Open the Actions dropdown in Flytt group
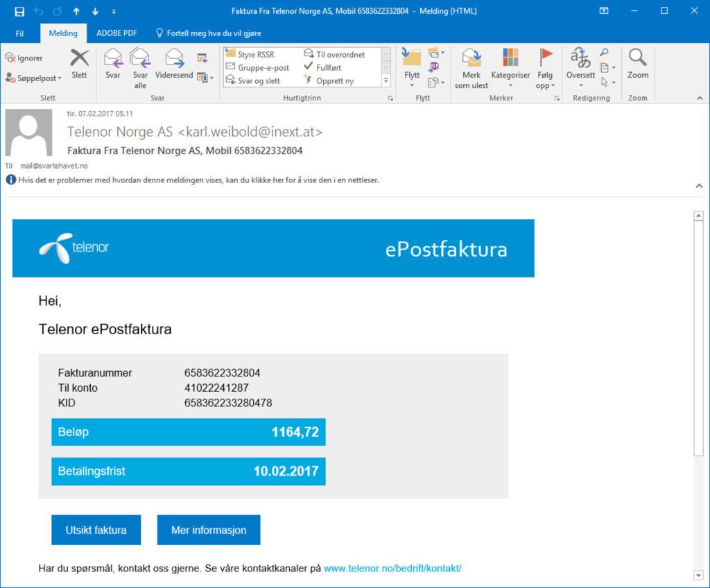 click(435, 83)
